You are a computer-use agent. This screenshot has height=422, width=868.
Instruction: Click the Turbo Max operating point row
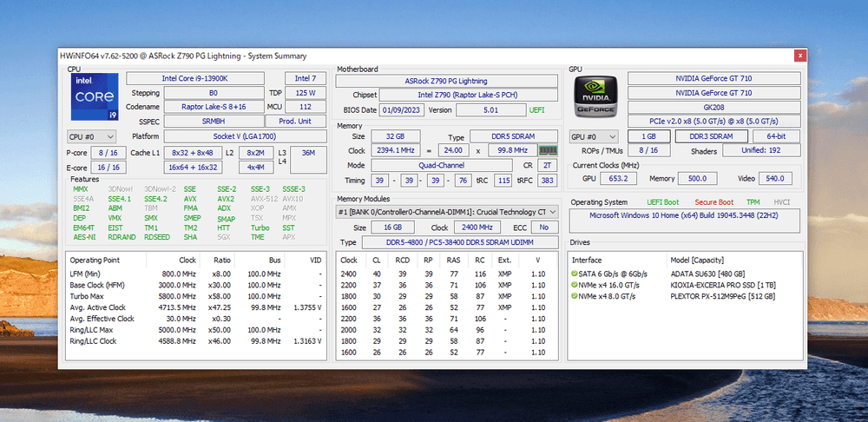tap(196, 296)
